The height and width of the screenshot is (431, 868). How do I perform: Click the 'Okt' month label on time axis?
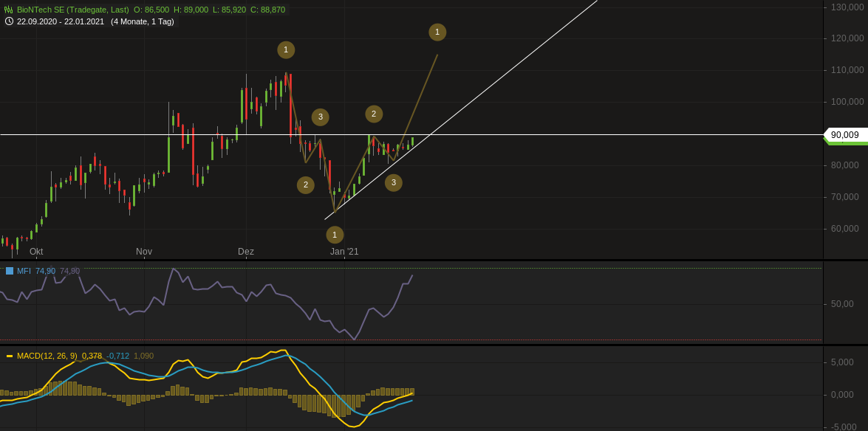(36, 252)
